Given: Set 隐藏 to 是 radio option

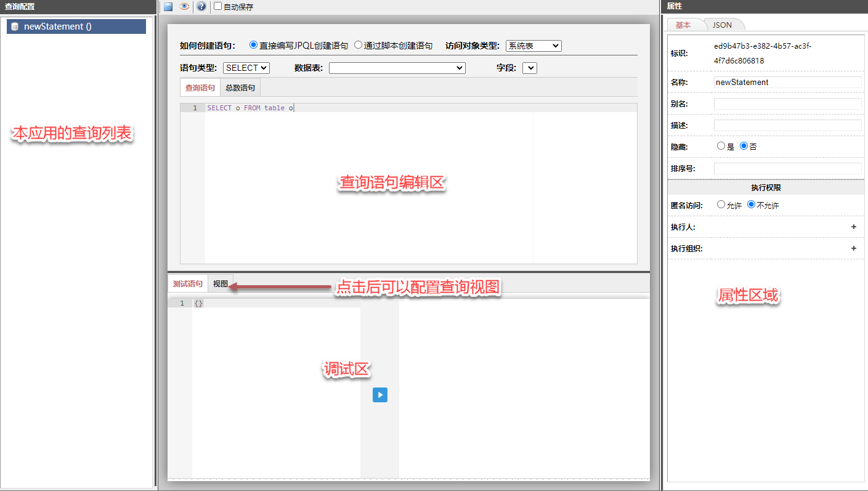Looking at the screenshot, I should pyautogui.click(x=721, y=146).
